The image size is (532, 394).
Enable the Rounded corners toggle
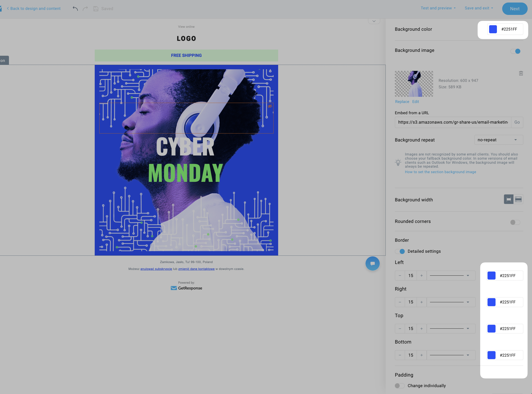[515, 222]
